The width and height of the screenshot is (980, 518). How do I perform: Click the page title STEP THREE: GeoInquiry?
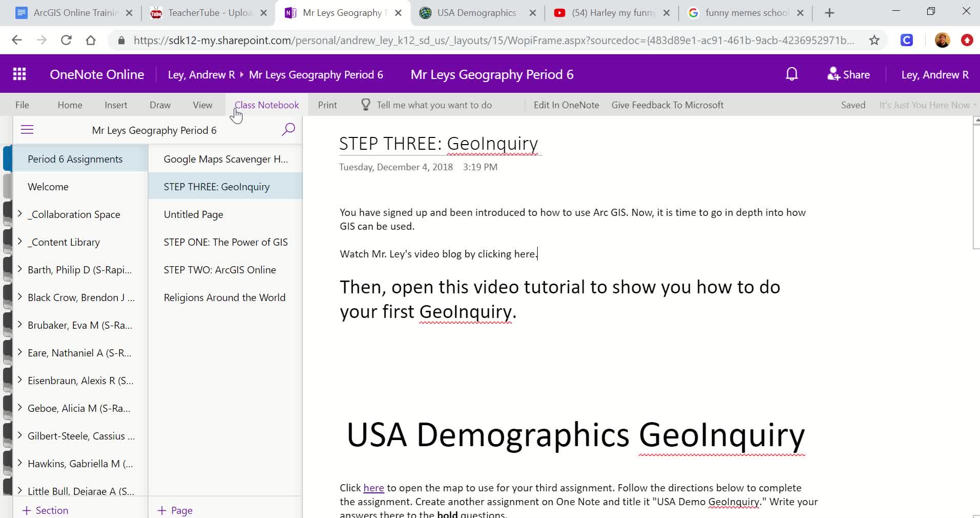click(x=439, y=144)
